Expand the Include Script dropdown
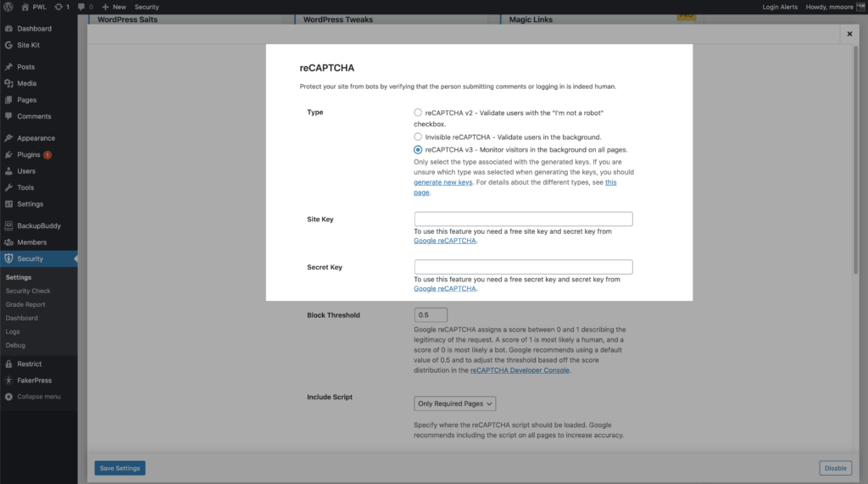Image resolution: width=868 pixels, height=484 pixels. [x=454, y=403]
